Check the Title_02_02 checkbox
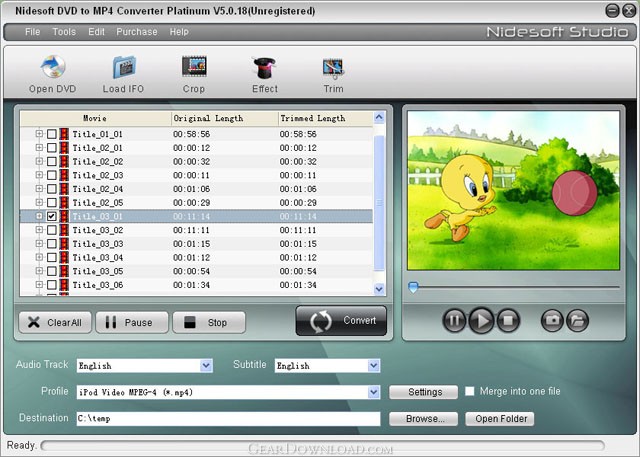 51,161
